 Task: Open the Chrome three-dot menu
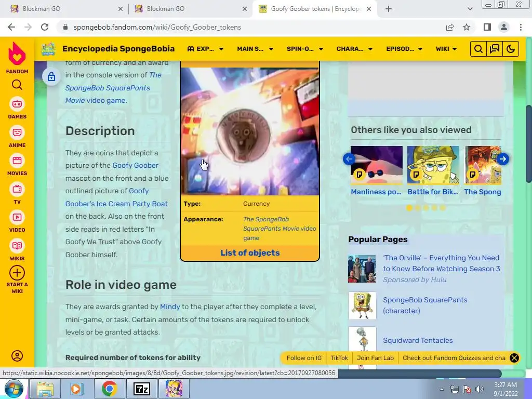(x=521, y=27)
